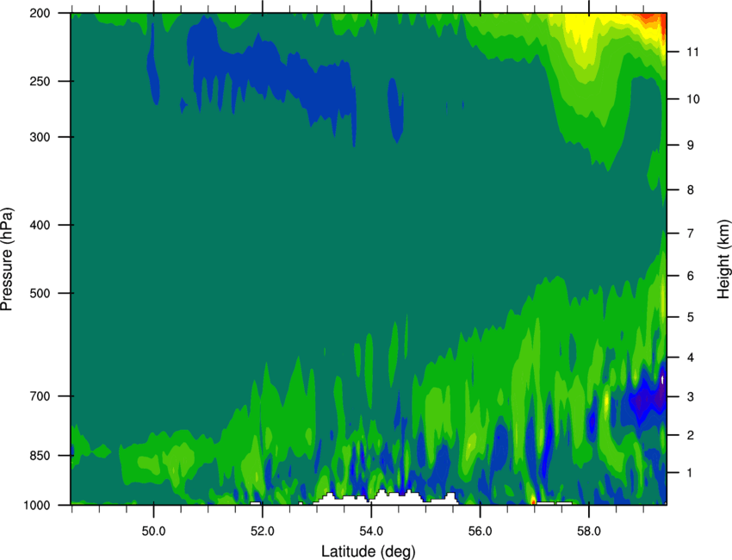Click the 5 km height tick label
The image size is (732, 560).
tap(691, 317)
